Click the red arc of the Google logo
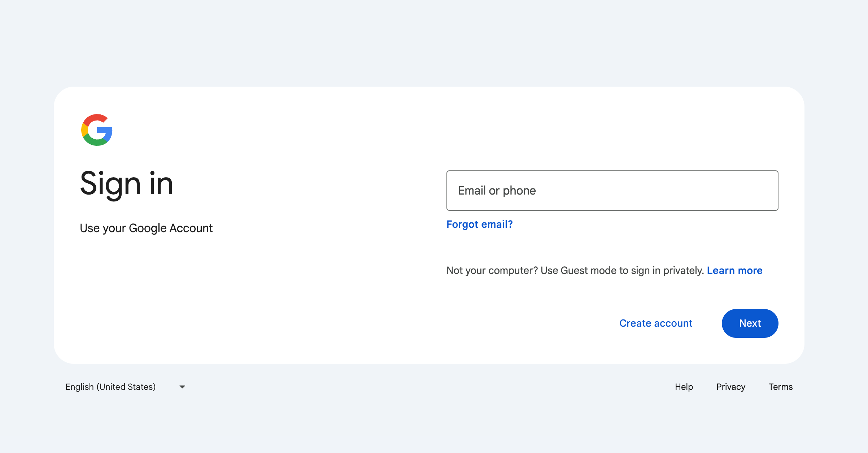The height and width of the screenshot is (453, 868). click(x=95, y=118)
